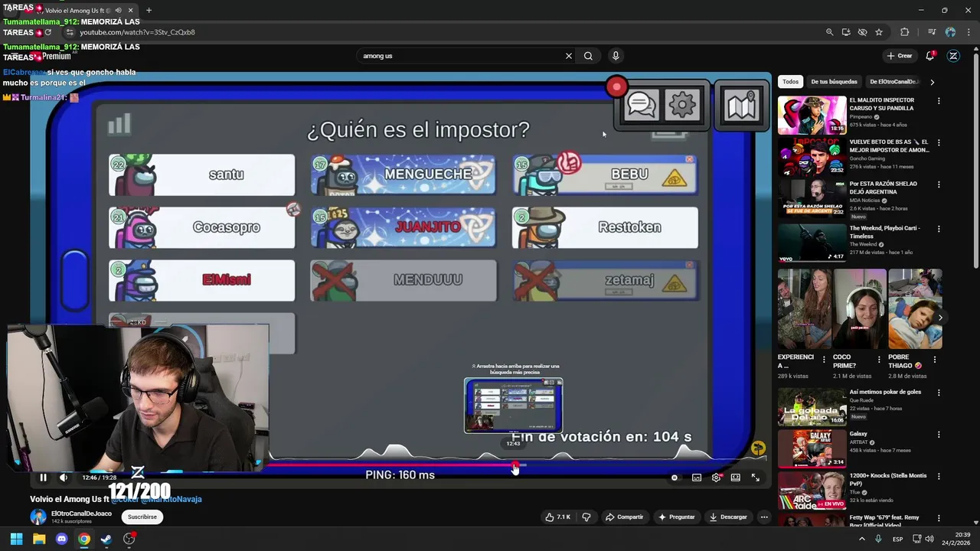Screen dimensions: 980x551
Task: Dislike the video with the thumbs-down icon
Action: point(586,517)
